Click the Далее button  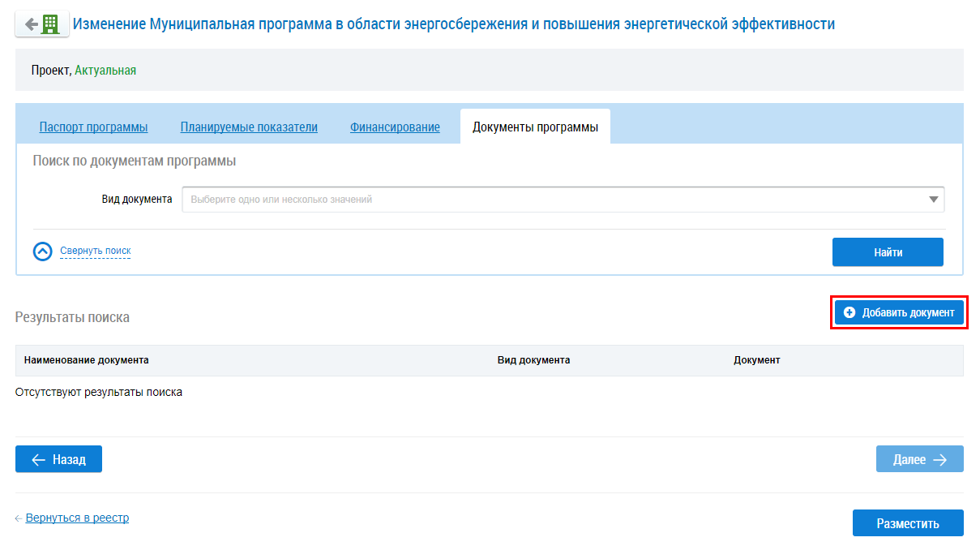(919, 459)
